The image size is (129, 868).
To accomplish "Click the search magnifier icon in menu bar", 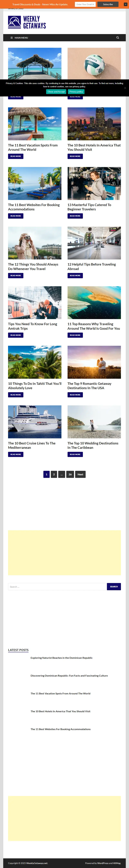I will click(118, 38).
